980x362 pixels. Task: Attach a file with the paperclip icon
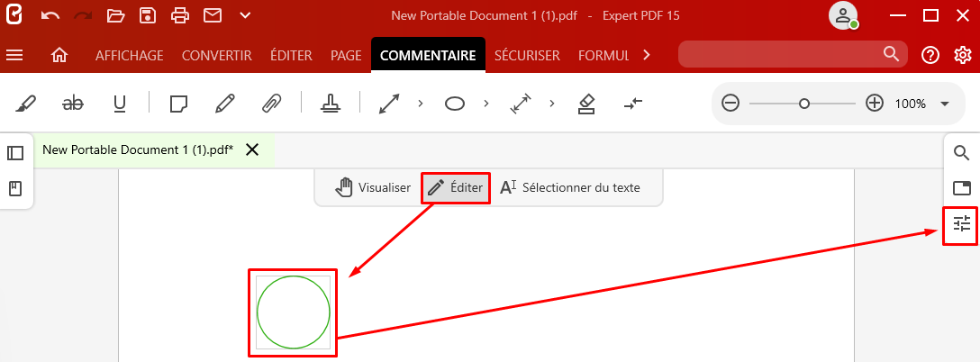pyautogui.click(x=271, y=104)
